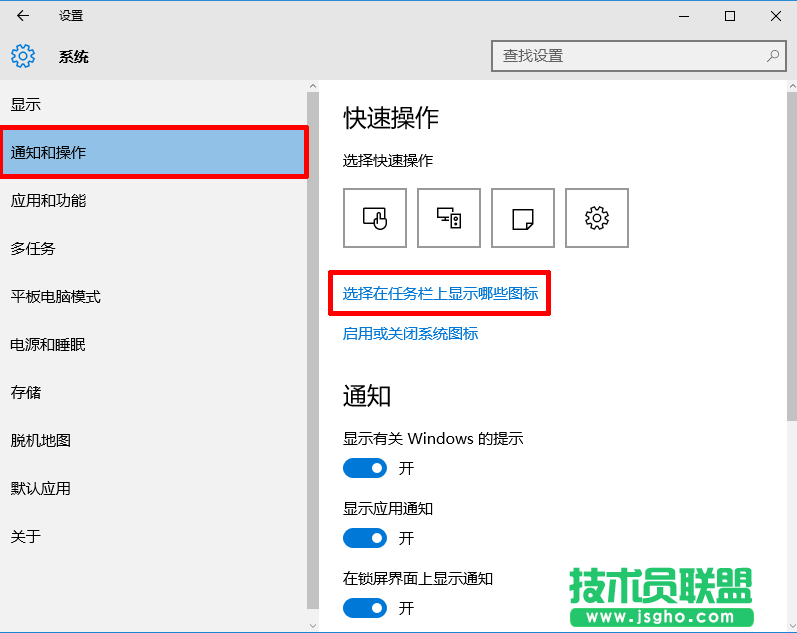
Task: Click 选择在任务栏上显示哪些图标 link
Action: [440, 293]
